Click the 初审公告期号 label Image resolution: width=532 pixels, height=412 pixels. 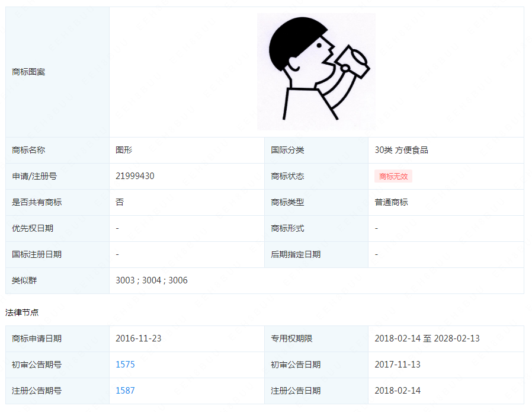(37, 365)
